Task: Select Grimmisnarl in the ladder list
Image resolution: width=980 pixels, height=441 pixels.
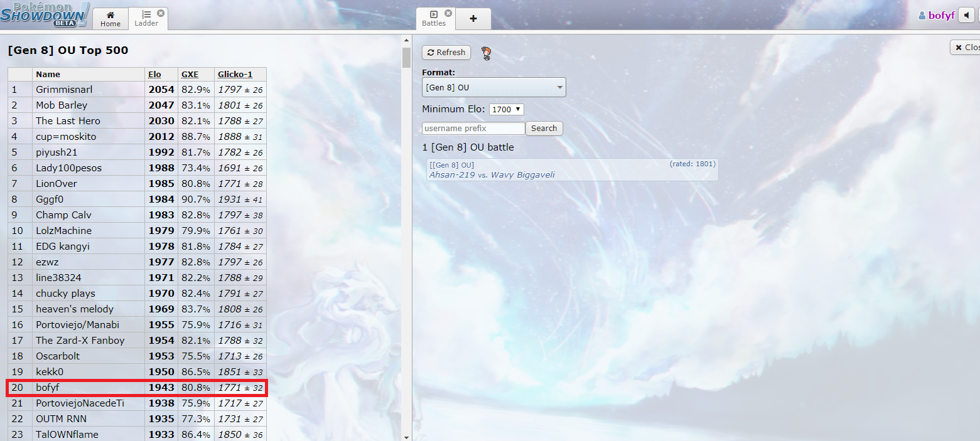Action: pos(64,90)
